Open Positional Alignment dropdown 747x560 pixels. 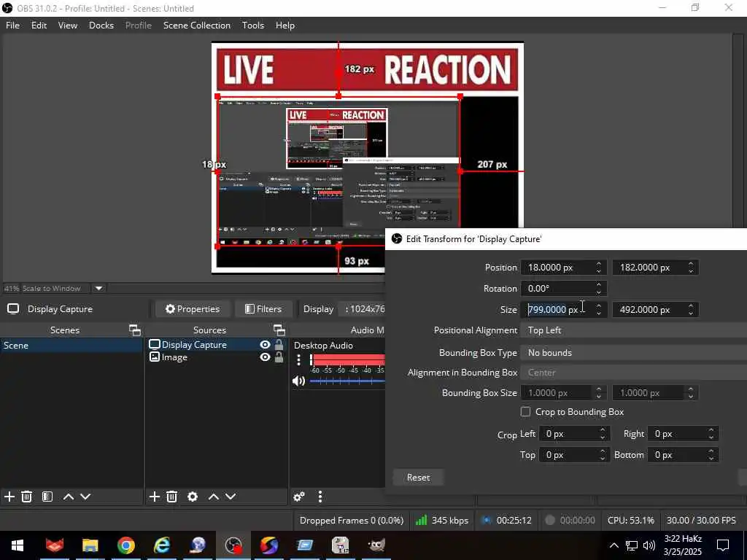[x=634, y=330]
